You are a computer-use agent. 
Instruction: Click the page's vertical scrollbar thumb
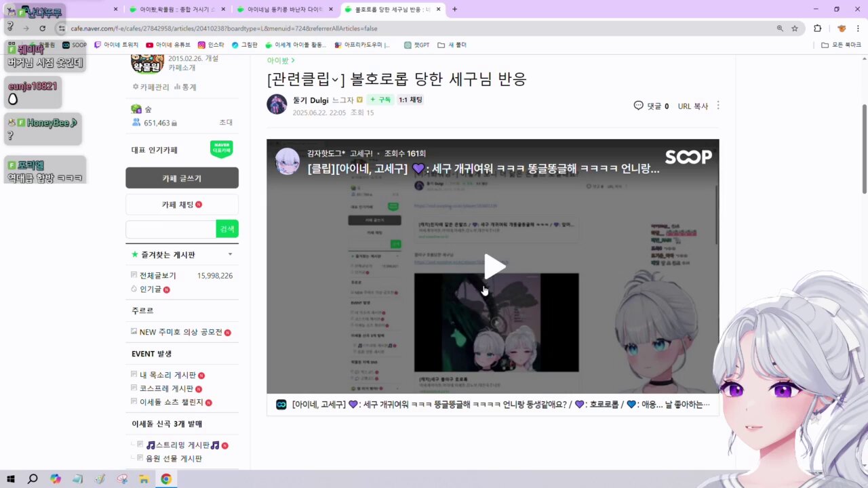click(x=864, y=149)
